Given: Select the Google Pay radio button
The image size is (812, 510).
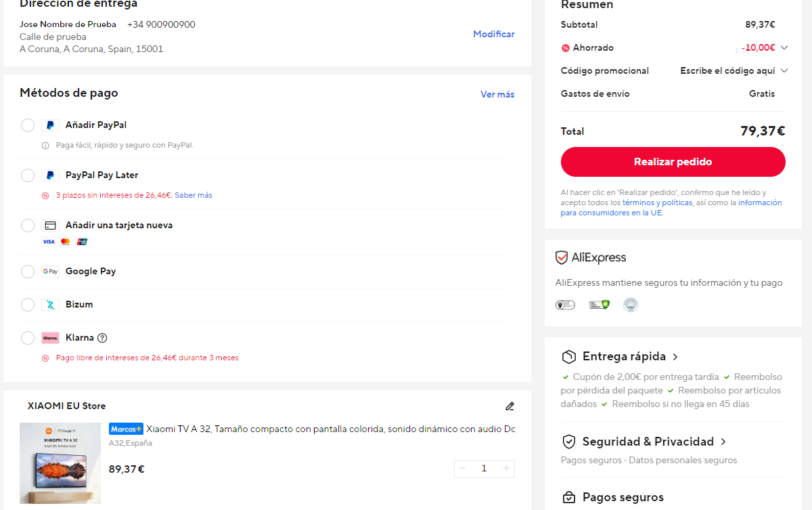Looking at the screenshot, I should pyautogui.click(x=28, y=272).
